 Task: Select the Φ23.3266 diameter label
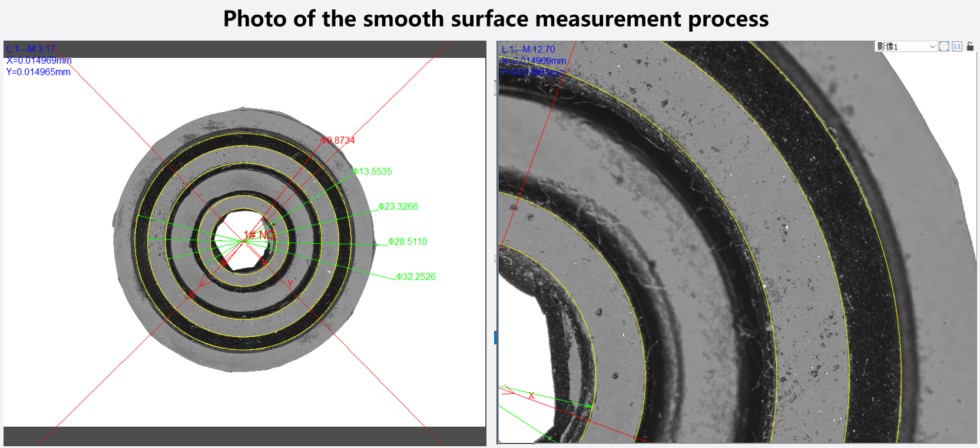click(398, 206)
